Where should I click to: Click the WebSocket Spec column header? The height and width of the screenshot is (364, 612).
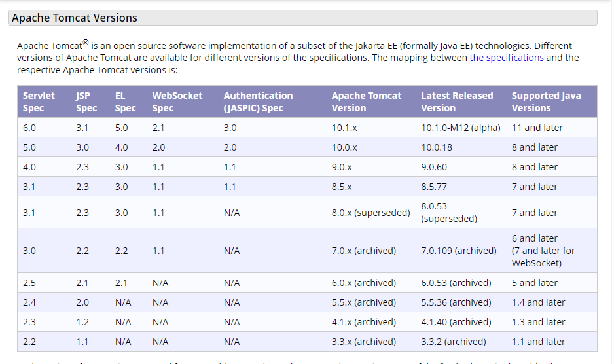177,101
